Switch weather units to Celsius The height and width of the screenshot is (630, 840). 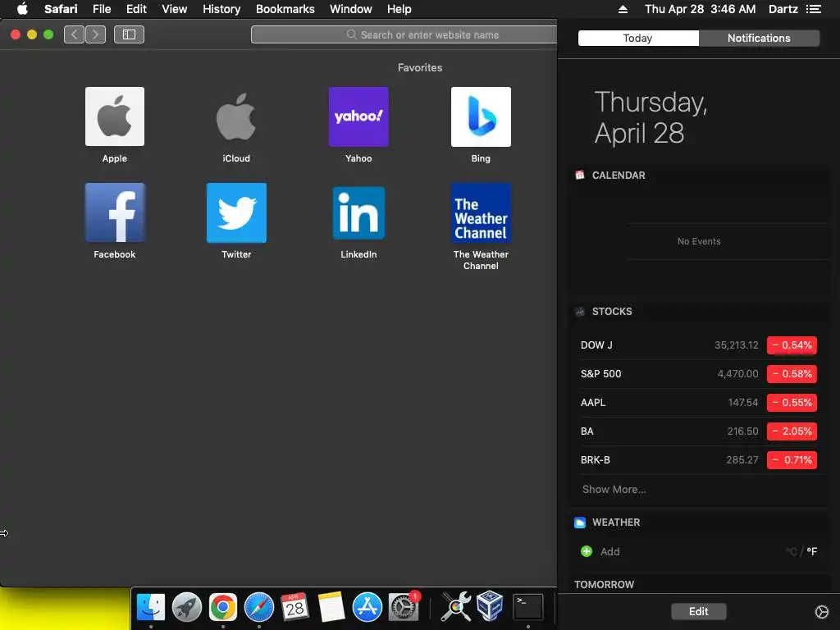(x=792, y=551)
